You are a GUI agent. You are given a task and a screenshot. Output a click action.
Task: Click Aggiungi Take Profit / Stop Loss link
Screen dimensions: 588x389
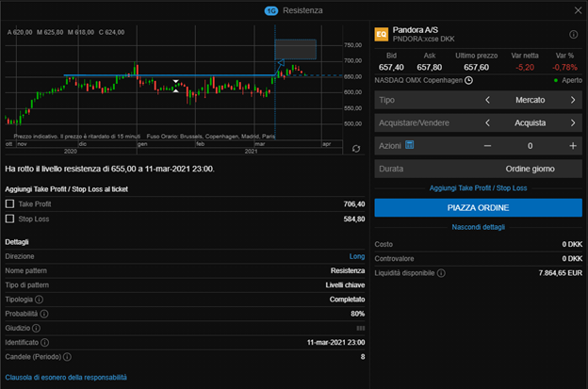[478, 188]
